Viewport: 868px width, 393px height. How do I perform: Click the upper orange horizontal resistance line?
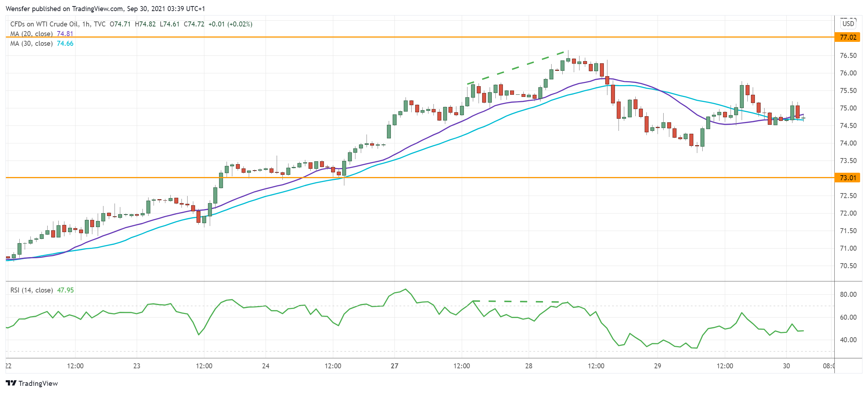(358, 37)
